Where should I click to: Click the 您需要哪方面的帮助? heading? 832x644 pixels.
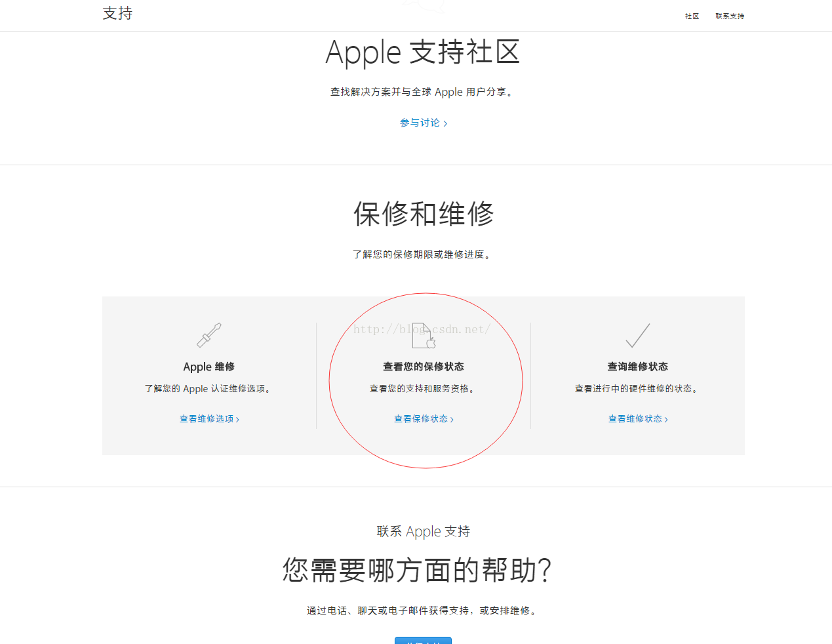pyautogui.click(x=417, y=570)
